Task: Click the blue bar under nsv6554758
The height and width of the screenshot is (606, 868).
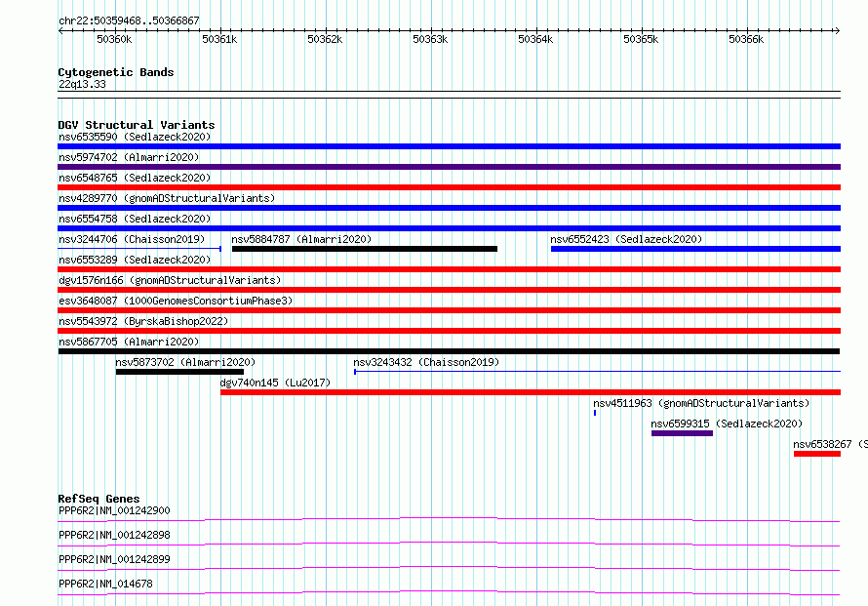Action: [449, 228]
